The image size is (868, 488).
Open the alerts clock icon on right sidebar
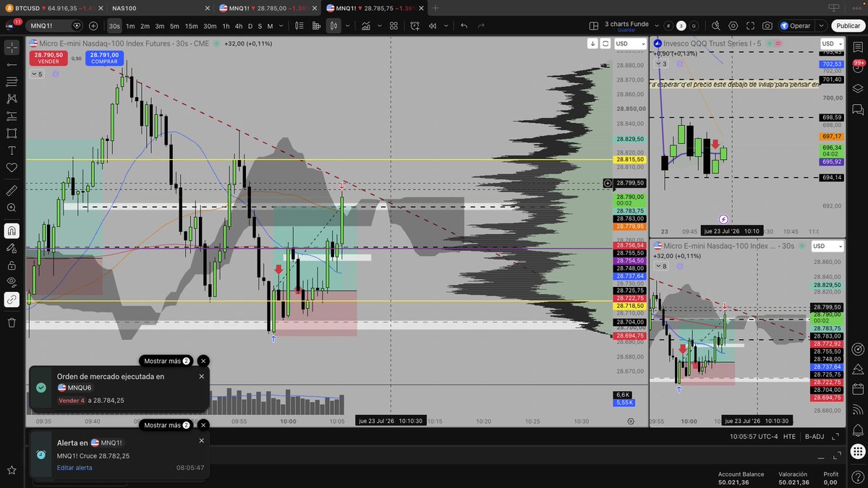[x=858, y=67]
